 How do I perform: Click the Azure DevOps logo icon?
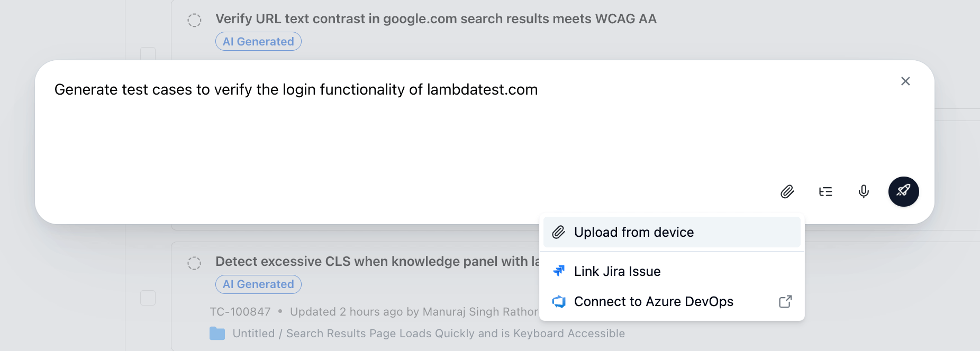[559, 301]
